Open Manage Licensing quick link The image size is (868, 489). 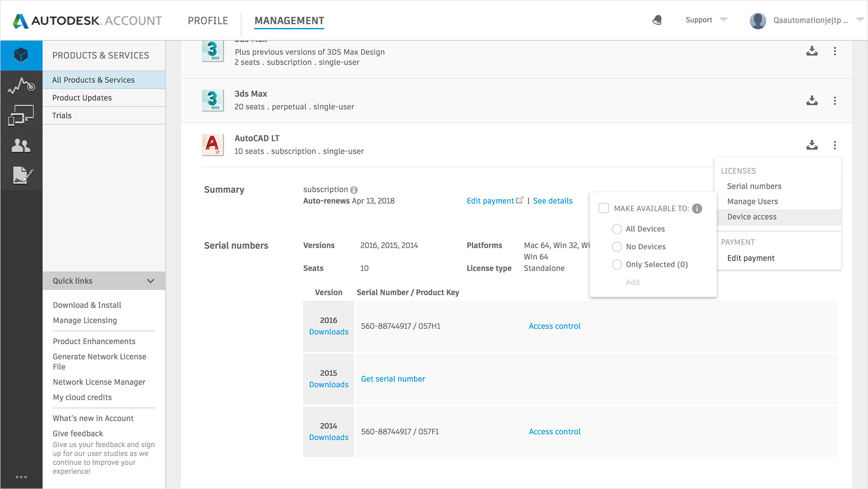pyautogui.click(x=85, y=320)
